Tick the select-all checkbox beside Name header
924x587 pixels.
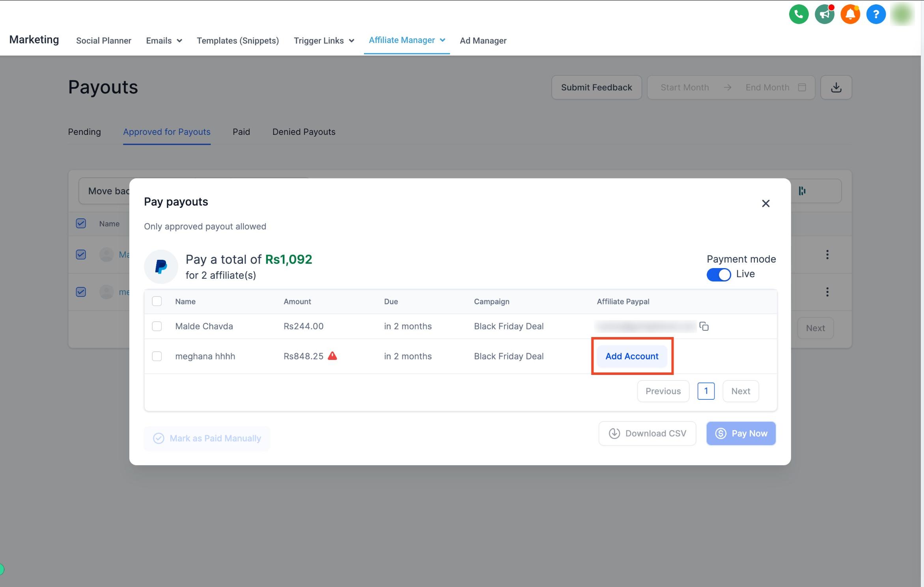pos(157,301)
